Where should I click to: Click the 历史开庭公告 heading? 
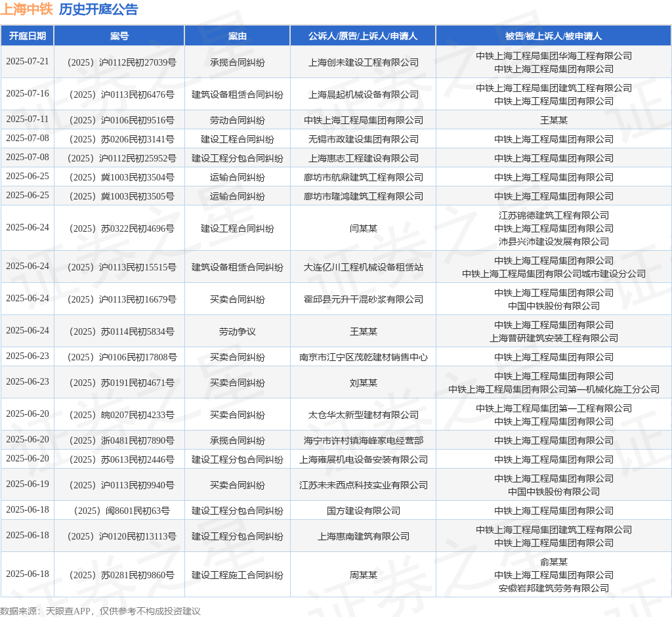(98, 9)
